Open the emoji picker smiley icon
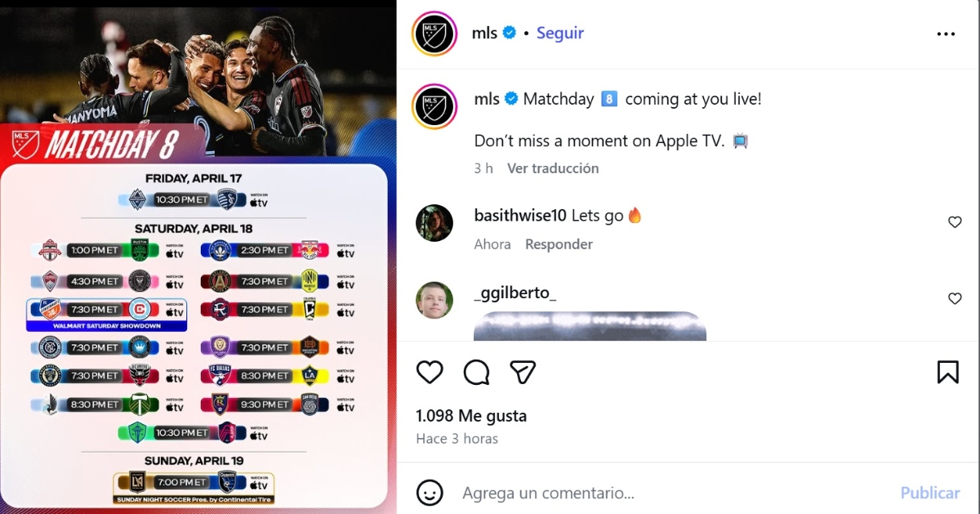Screen dimensions: 980x514 click(430, 493)
